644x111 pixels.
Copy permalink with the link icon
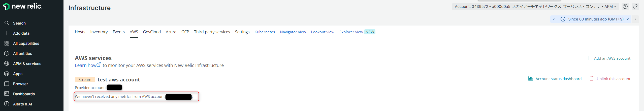(x=635, y=7)
